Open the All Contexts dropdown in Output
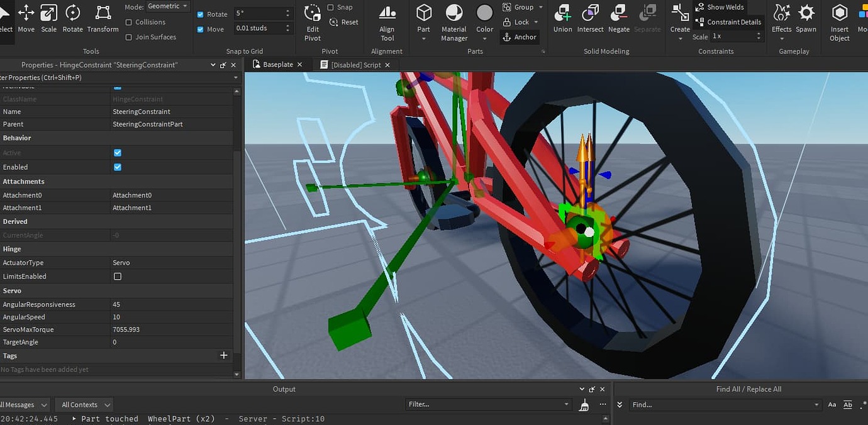The width and height of the screenshot is (868, 425). pos(84,404)
